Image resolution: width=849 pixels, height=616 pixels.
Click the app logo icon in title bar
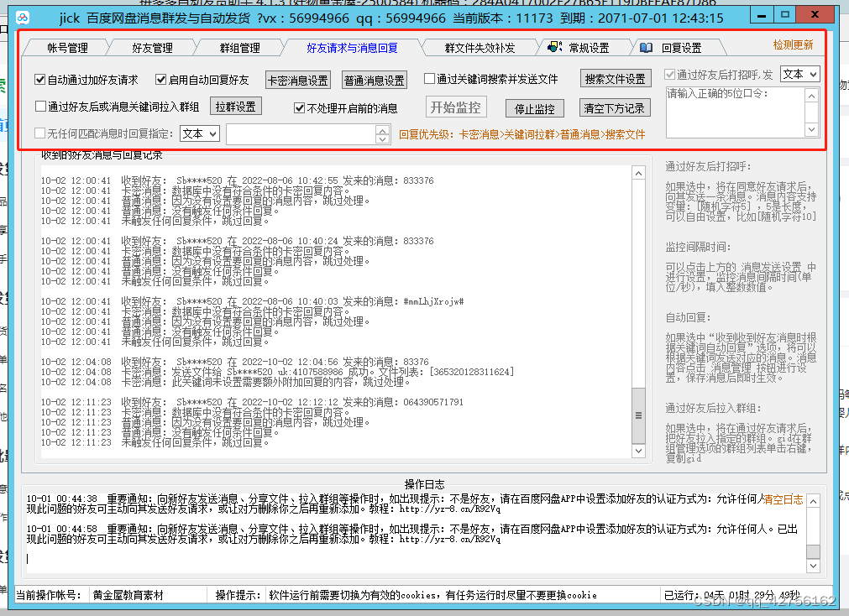(22, 18)
